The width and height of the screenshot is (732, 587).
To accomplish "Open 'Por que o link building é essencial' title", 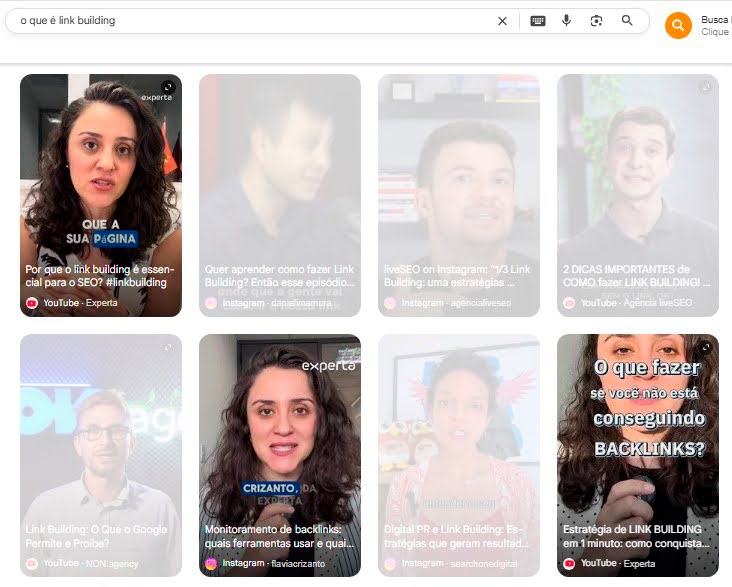I will point(97,276).
